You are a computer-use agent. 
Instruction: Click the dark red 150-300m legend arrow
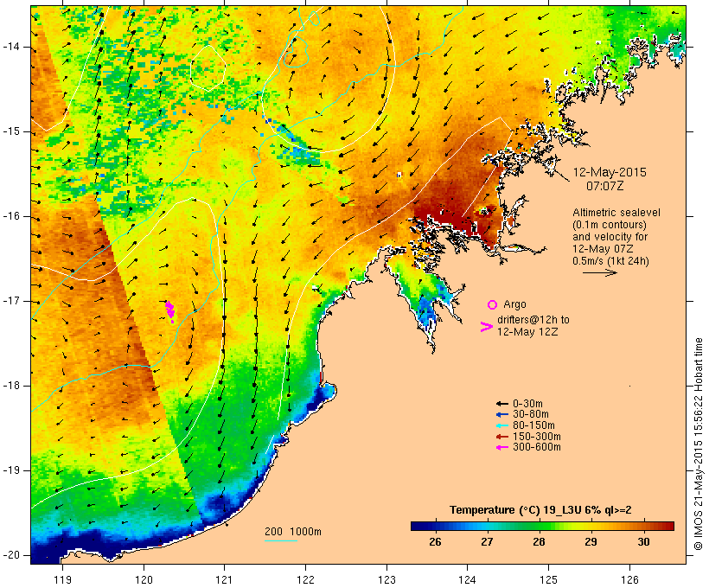pyautogui.click(x=502, y=437)
